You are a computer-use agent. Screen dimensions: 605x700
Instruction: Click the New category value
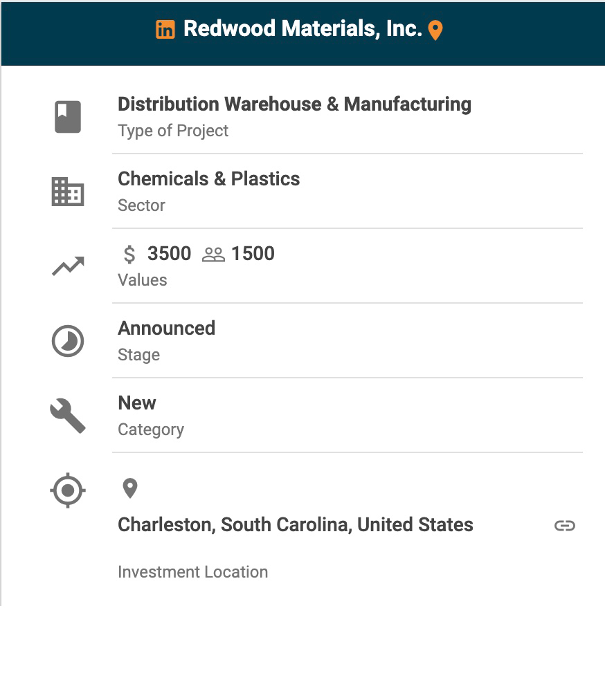(137, 403)
